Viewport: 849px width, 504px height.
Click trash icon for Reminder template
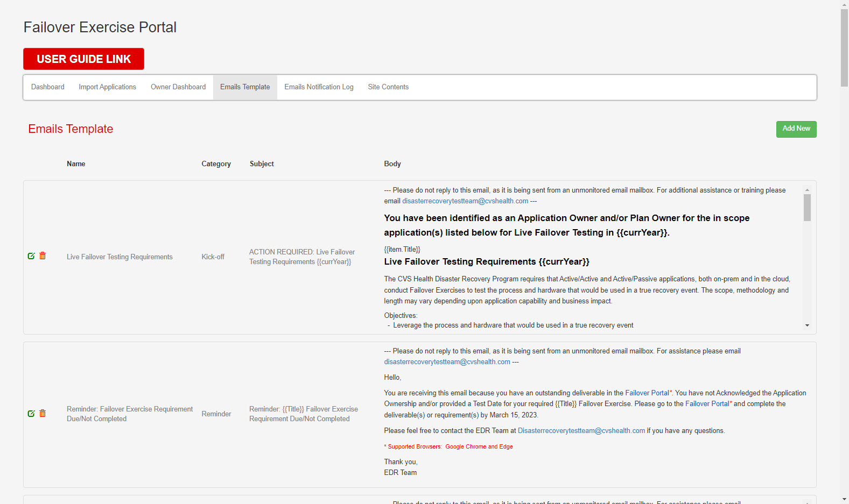click(x=43, y=414)
